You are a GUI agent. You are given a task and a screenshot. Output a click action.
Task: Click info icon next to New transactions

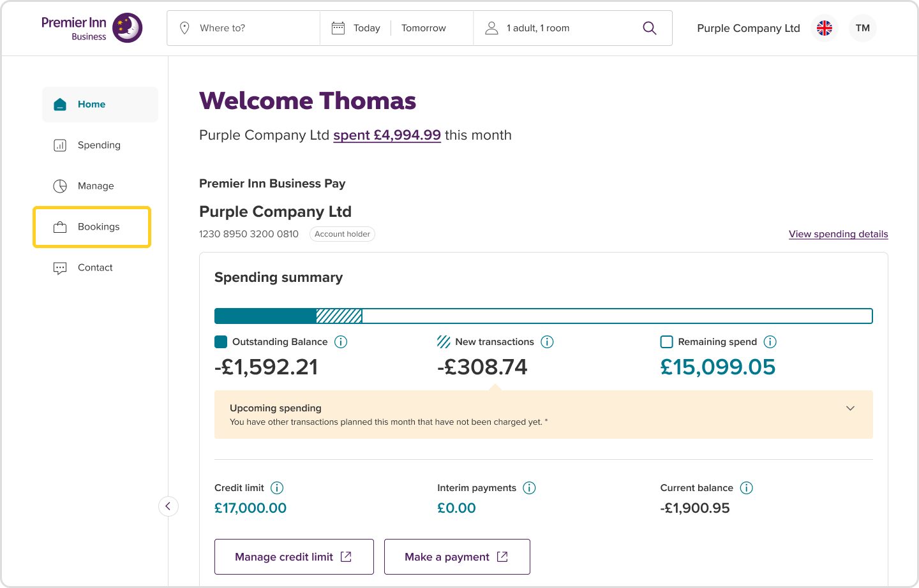pyautogui.click(x=547, y=342)
